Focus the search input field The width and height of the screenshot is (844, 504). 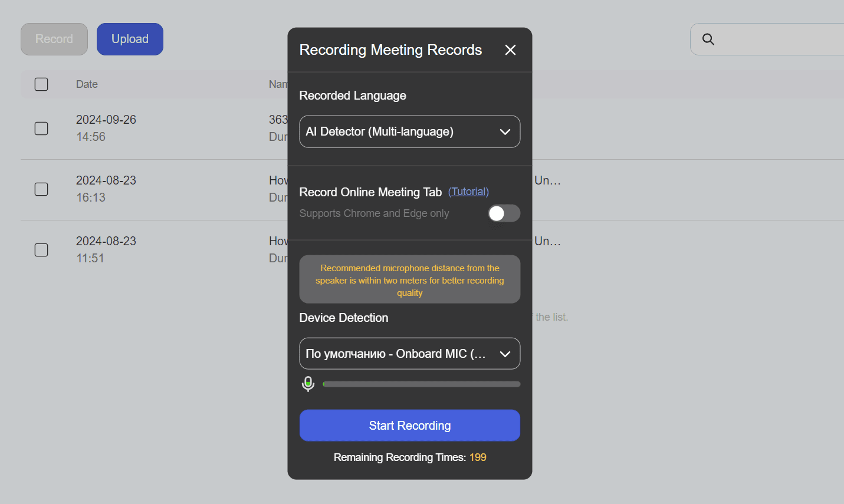click(779, 39)
